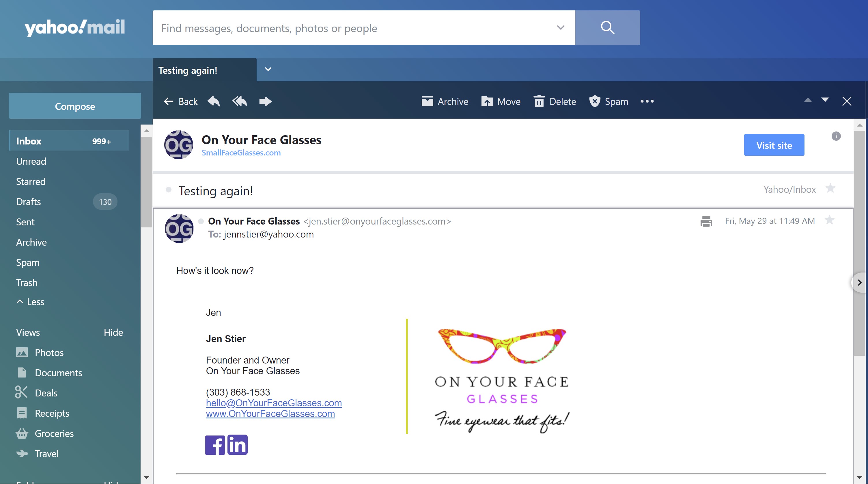Toggle the unread dot beside the subject
The height and width of the screenshot is (484, 868).
pos(169,190)
